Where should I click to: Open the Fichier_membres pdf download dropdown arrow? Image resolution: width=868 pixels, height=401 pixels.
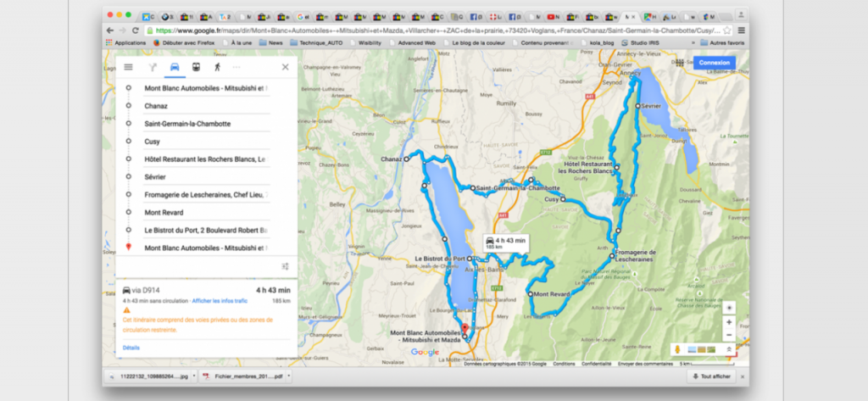pyautogui.click(x=288, y=376)
